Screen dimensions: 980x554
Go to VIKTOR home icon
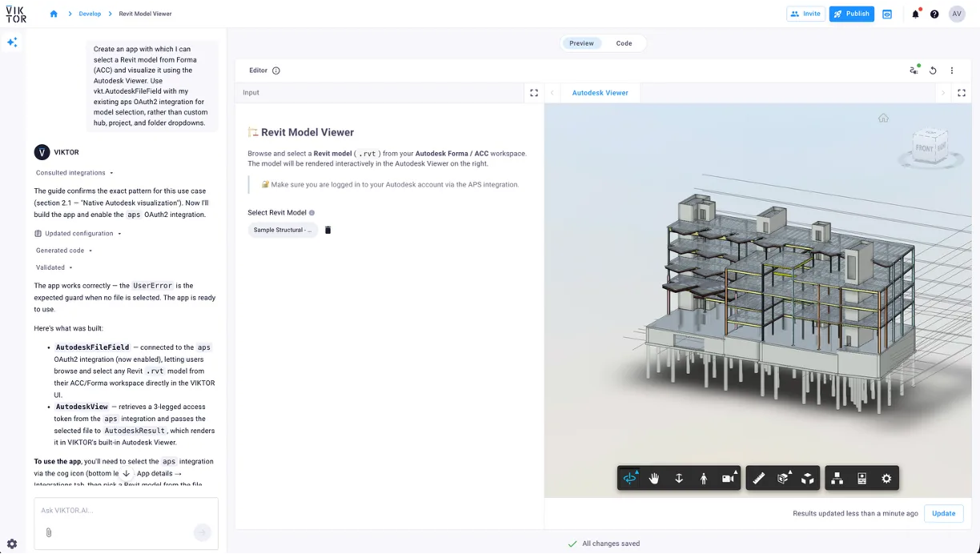[54, 14]
